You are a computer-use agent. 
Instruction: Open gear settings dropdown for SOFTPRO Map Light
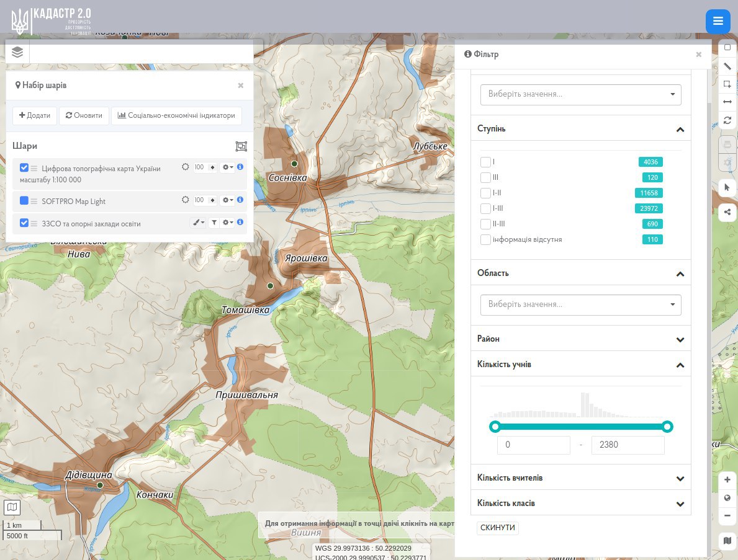point(228,200)
